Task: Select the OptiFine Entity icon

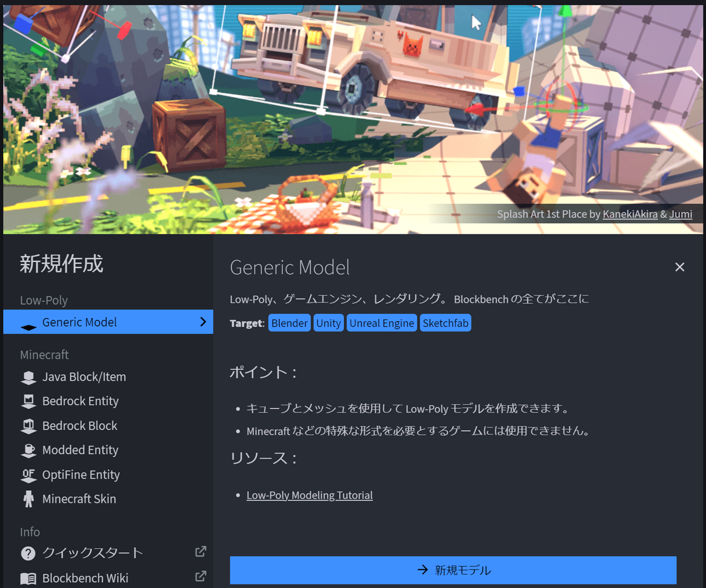Action: [x=29, y=475]
